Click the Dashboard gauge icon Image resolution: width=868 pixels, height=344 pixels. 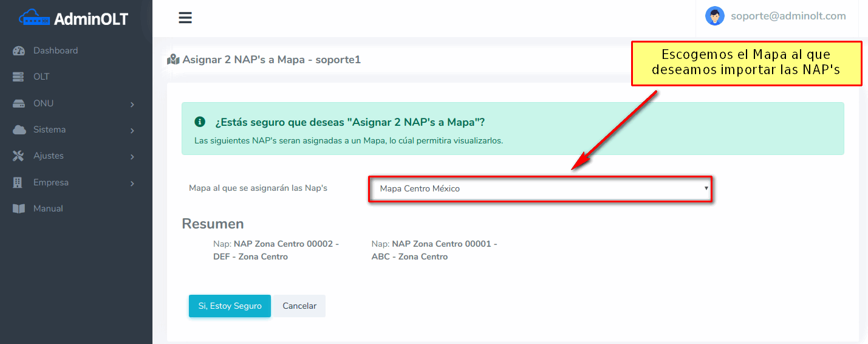coord(19,51)
